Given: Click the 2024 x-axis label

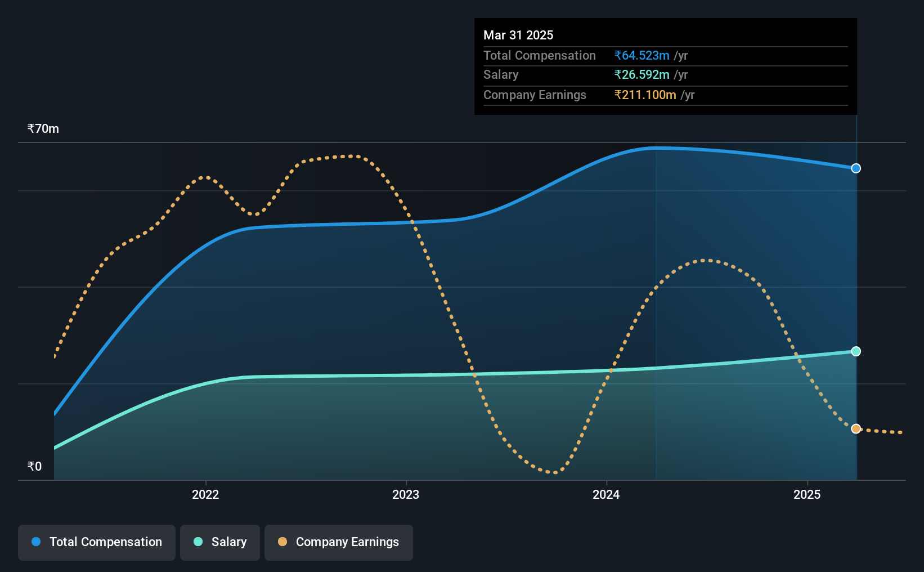Looking at the screenshot, I should (x=606, y=494).
